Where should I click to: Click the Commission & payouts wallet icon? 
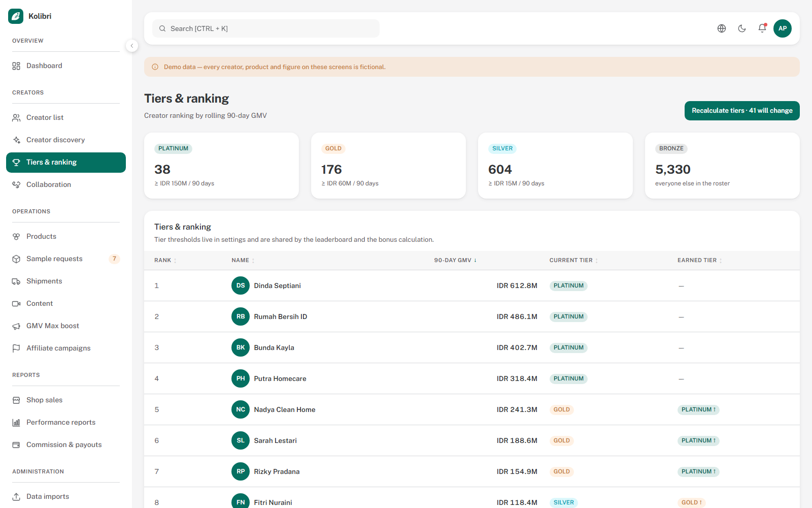16,445
